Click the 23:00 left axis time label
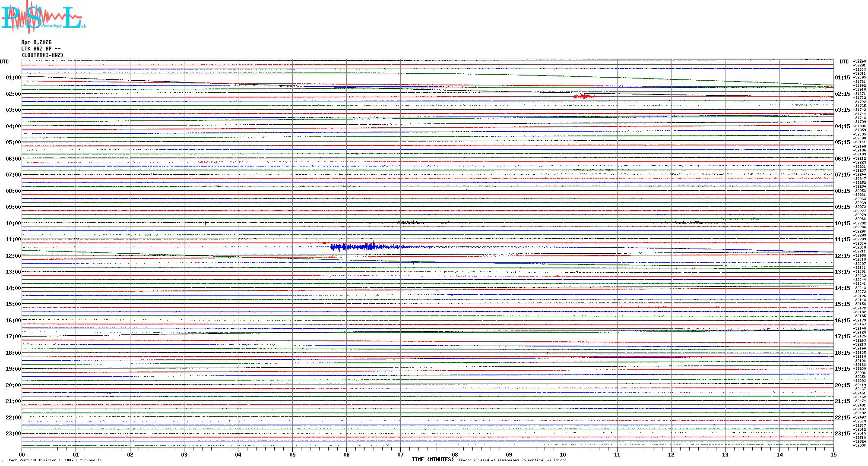The height and width of the screenshot is (466, 868). tap(13, 434)
